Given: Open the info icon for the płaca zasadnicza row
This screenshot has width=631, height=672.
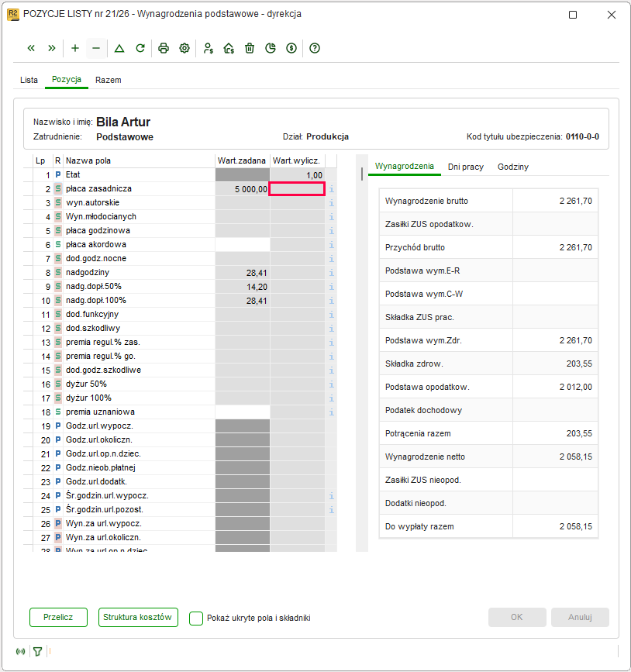Looking at the screenshot, I should pyautogui.click(x=331, y=189).
